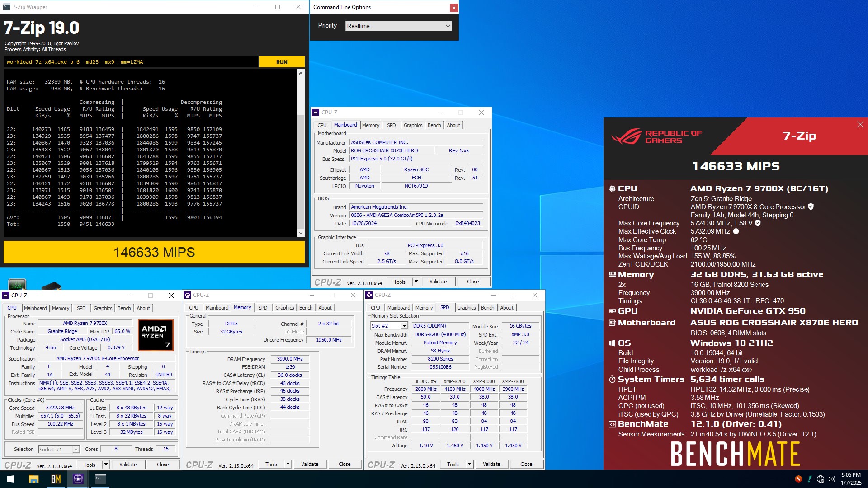Click the OS Windows icon in BenchMate panel

(x=612, y=343)
